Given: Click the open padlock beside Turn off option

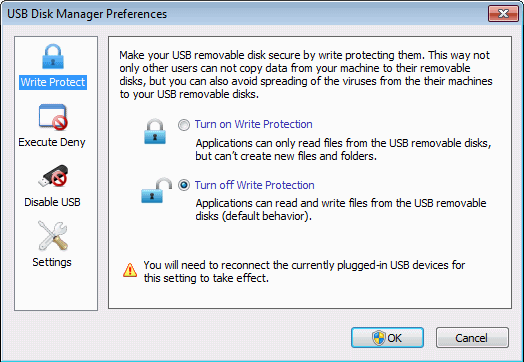Looking at the screenshot, I should [156, 191].
